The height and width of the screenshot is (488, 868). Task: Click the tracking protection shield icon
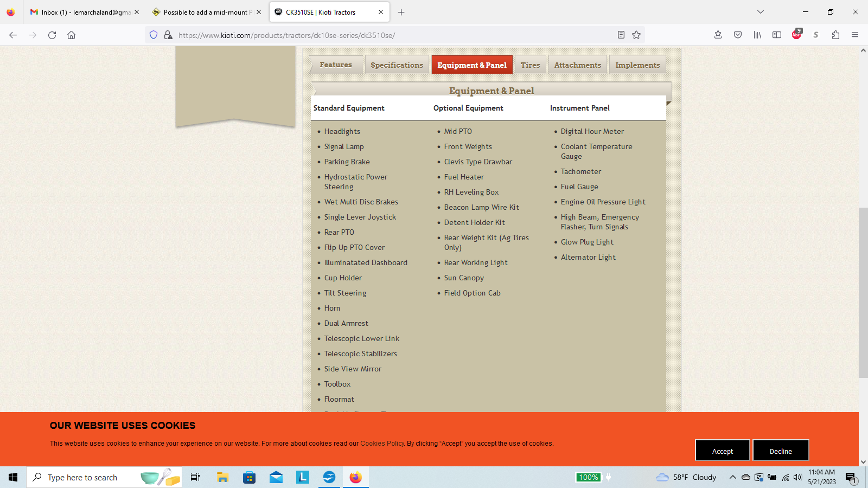pyautogui.click(x=154, y=35)
